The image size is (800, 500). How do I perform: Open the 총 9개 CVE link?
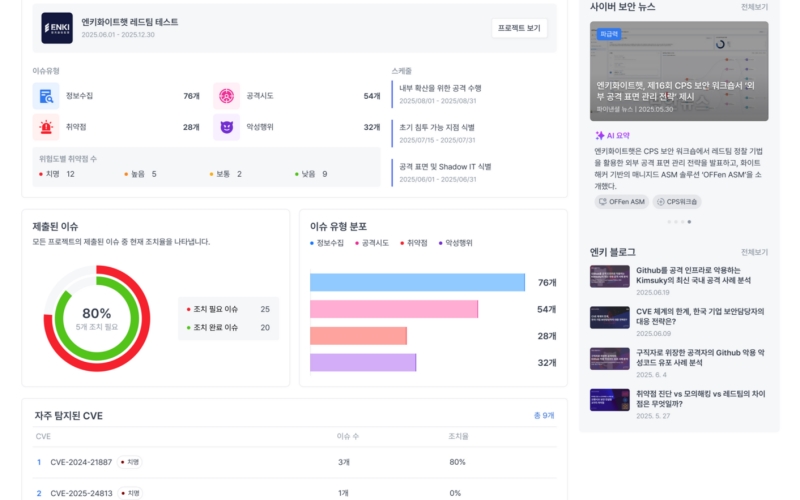544,416
